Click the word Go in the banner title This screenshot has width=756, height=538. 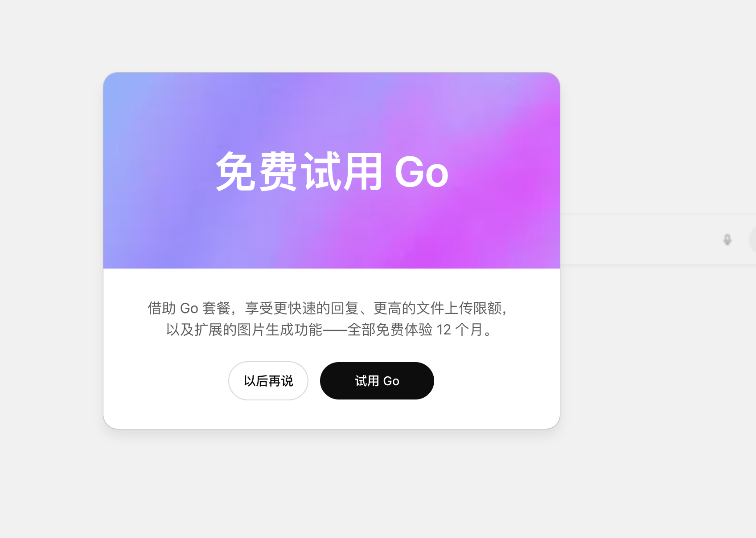tap(421, 172)
